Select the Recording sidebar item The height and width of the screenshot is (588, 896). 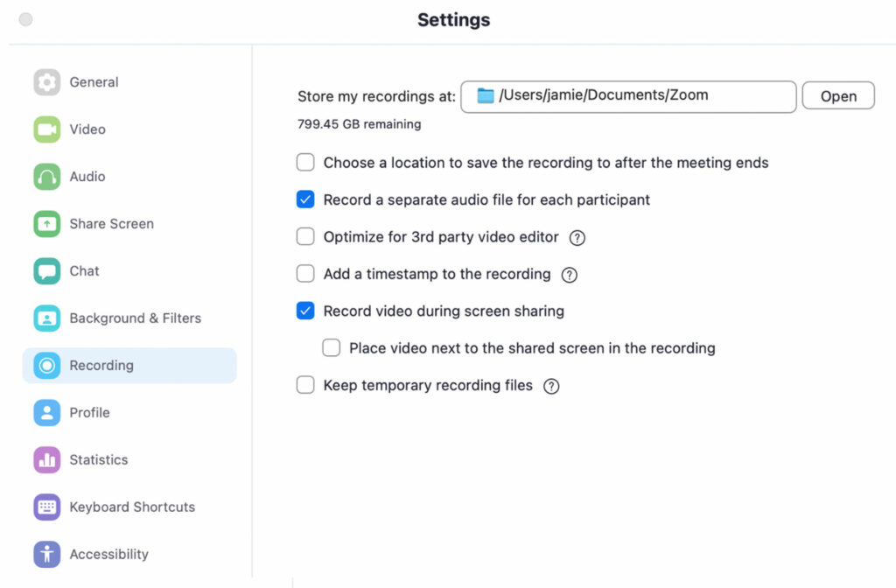pos(129,365)
